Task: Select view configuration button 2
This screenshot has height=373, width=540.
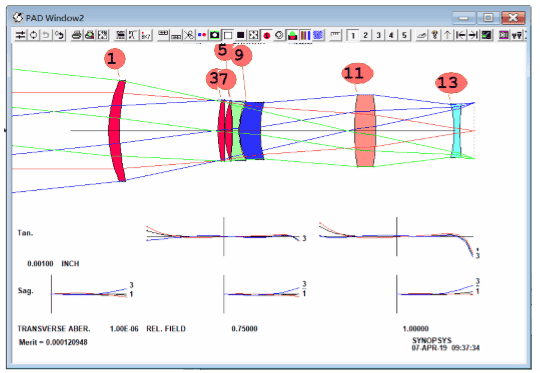Action: (365, 35)
